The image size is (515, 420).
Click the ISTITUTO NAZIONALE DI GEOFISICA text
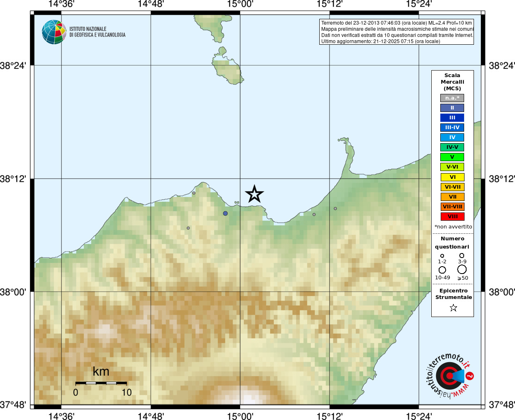click(97, 32)
